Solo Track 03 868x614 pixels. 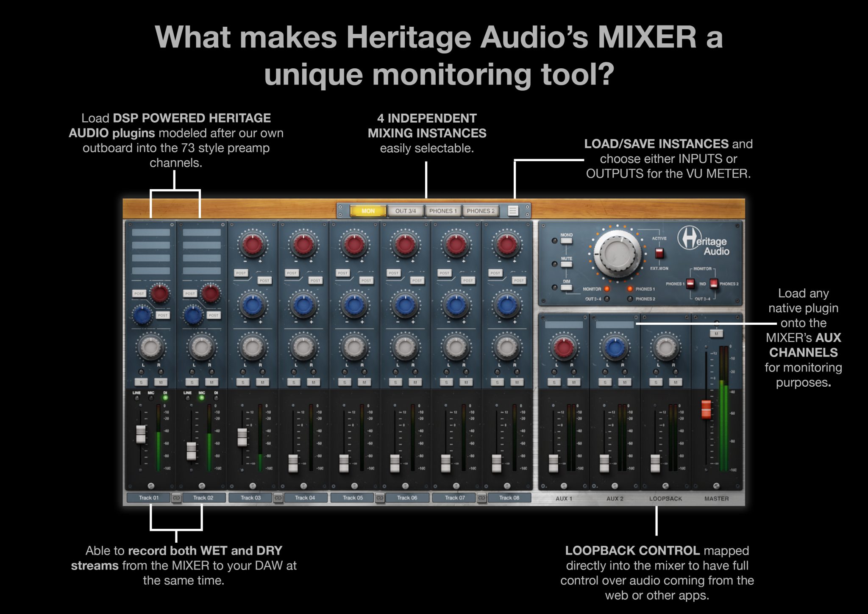point(243,382)
